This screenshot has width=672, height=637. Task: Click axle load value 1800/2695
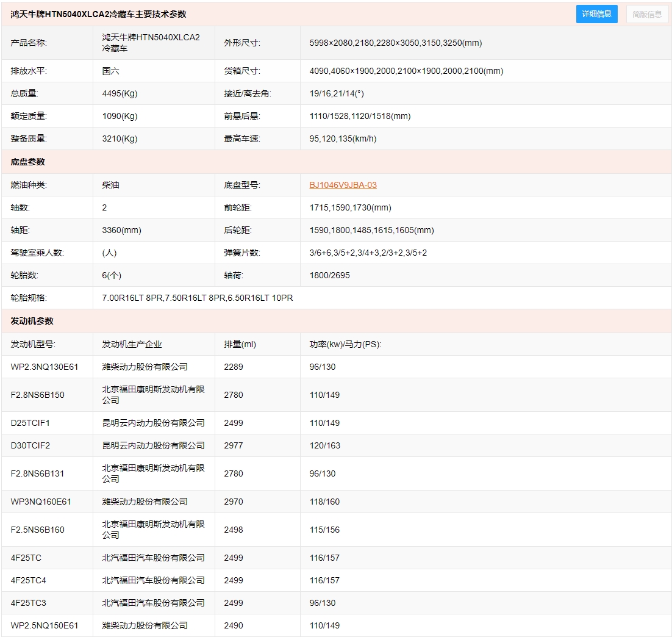pos(329,275)
